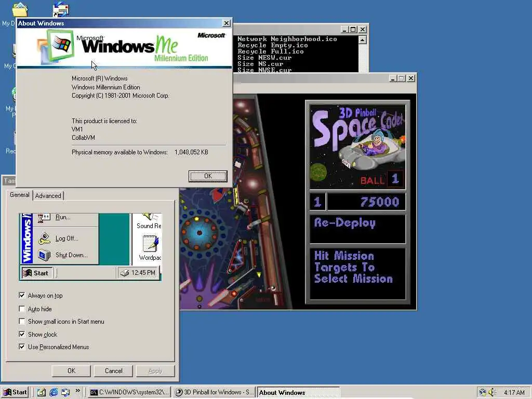Minimize the 3D Pinball window
532x399 pixels.
393,78
